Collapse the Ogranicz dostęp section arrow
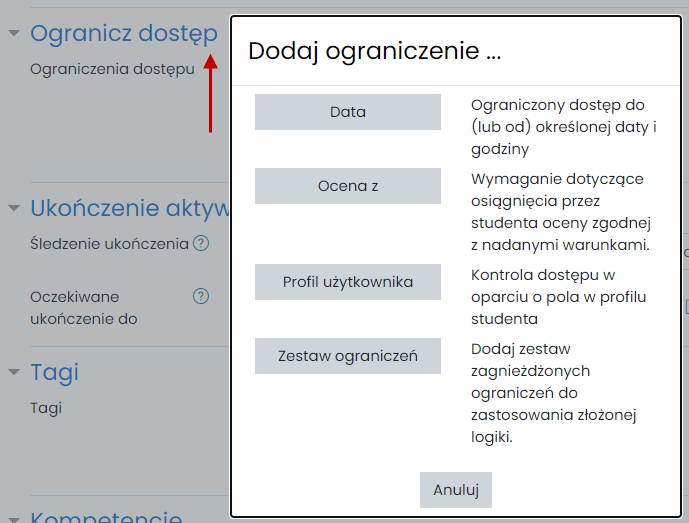The image size is (689, 523). [14, 33]
